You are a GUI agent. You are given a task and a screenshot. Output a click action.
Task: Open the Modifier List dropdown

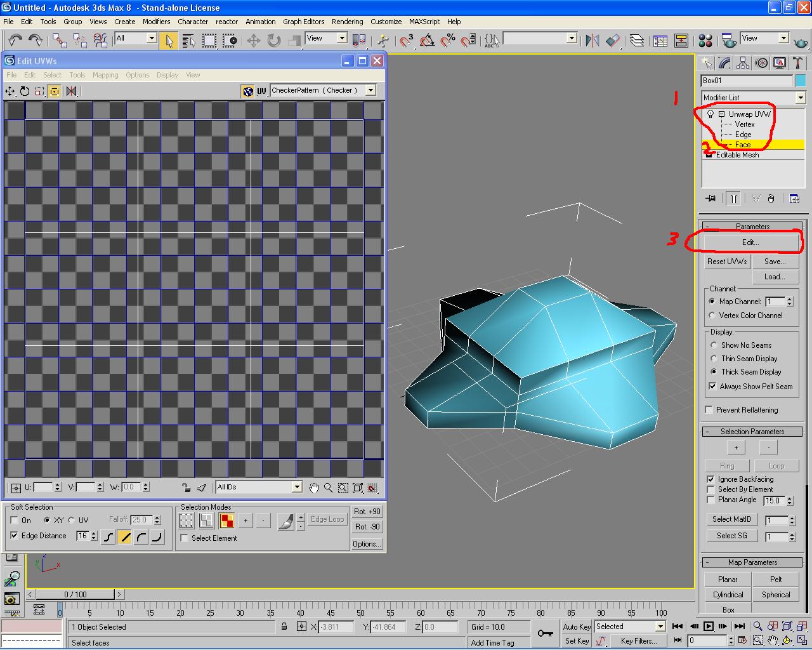[801, 98]
